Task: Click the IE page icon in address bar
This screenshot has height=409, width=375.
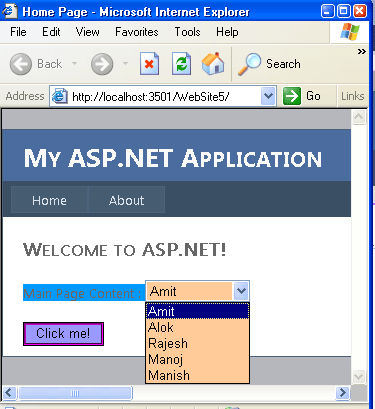Action: [x=60, y=96]
